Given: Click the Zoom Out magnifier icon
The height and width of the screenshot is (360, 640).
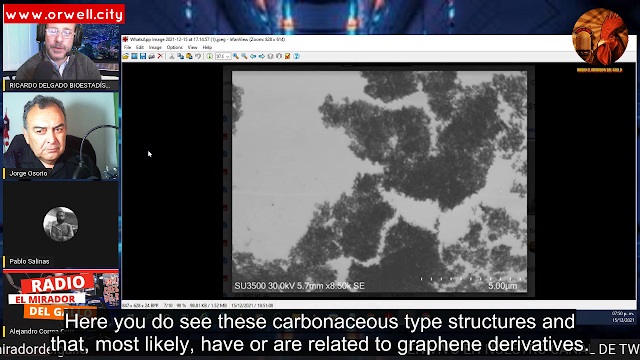Looking at the screenshot, I should point(244,56).
